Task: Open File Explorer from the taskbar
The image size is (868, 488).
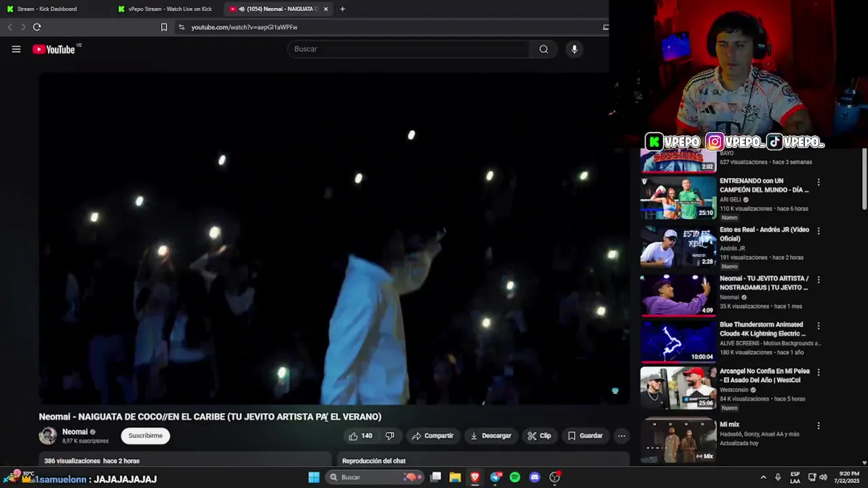Action: 455,477
